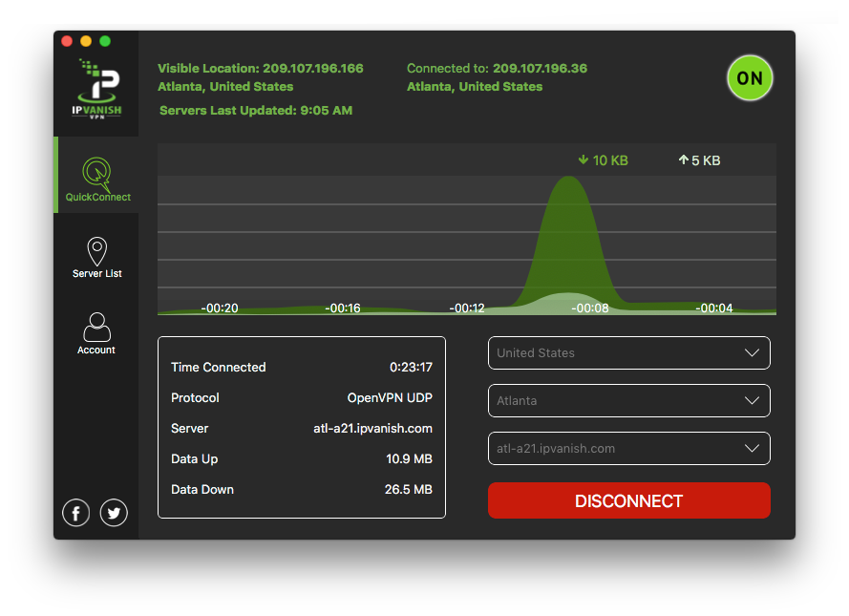The image size is (849, 616).
Task: Click the -00:16 marker on traffic graph
Action: tap(343, 308)
